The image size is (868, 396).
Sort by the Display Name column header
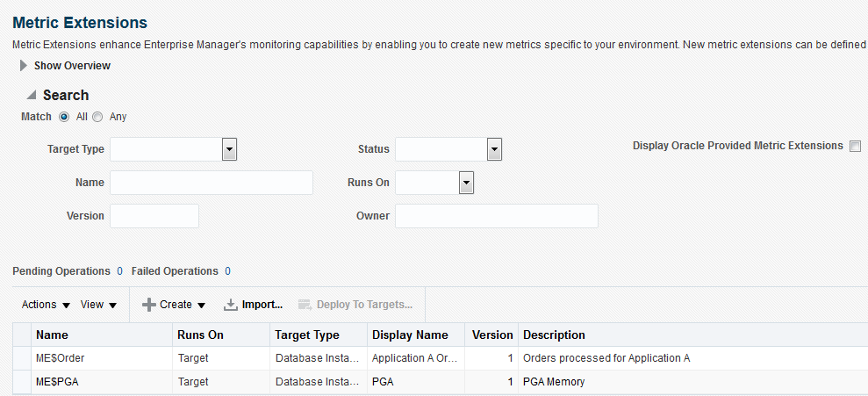click(x=410, y=335)
